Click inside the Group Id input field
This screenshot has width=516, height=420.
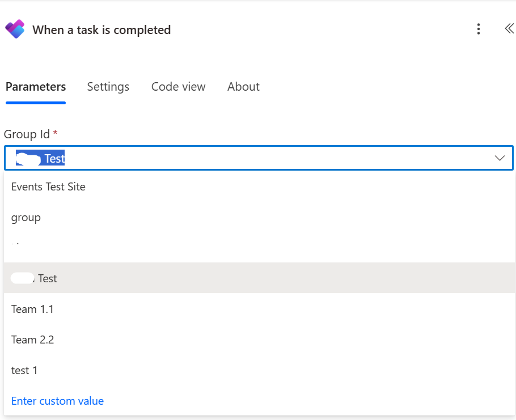coord(259,158)
